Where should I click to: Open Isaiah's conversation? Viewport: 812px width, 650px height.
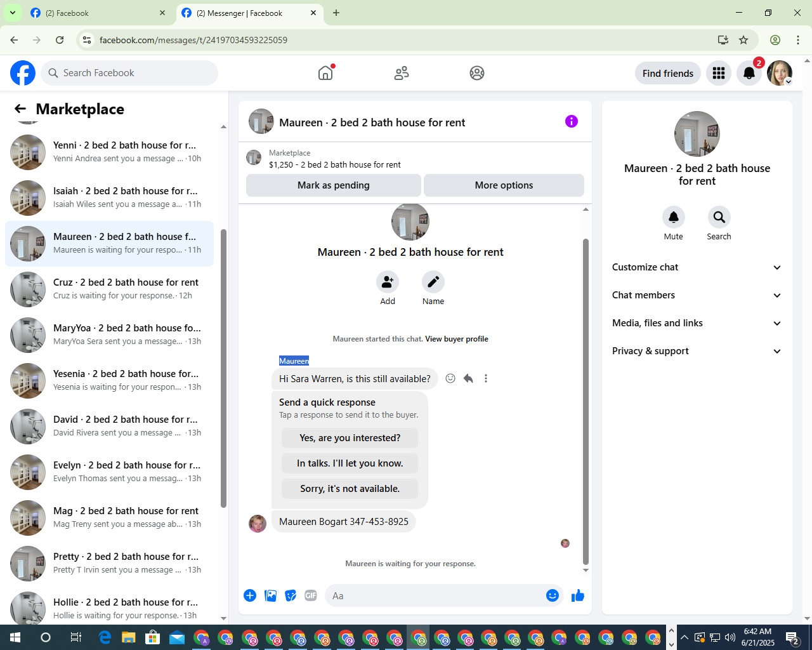tap(109, 198)
